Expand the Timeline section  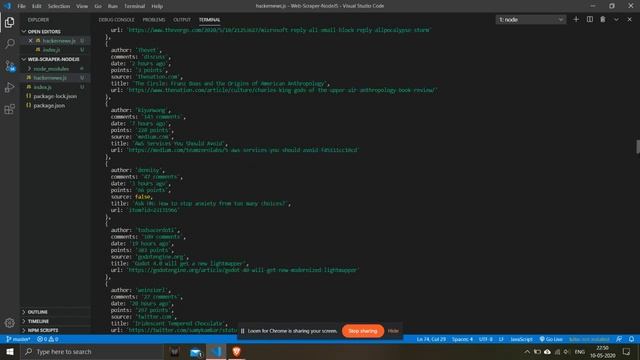pyautogui.click(x=38, y=321)
